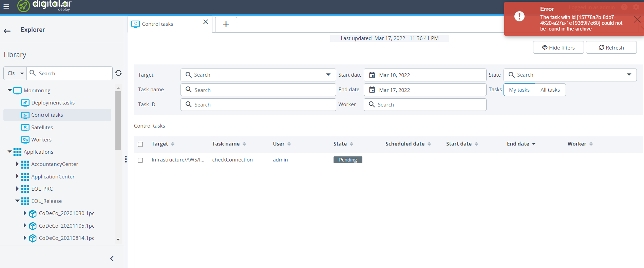This screenshot has height=268, width=644.
Task: Expand the AccountancyCenter node
Action: (17, 164)
